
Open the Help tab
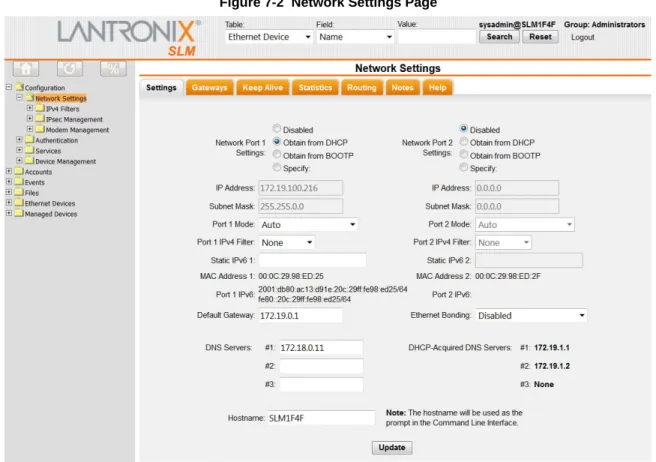tap(438, 87)
